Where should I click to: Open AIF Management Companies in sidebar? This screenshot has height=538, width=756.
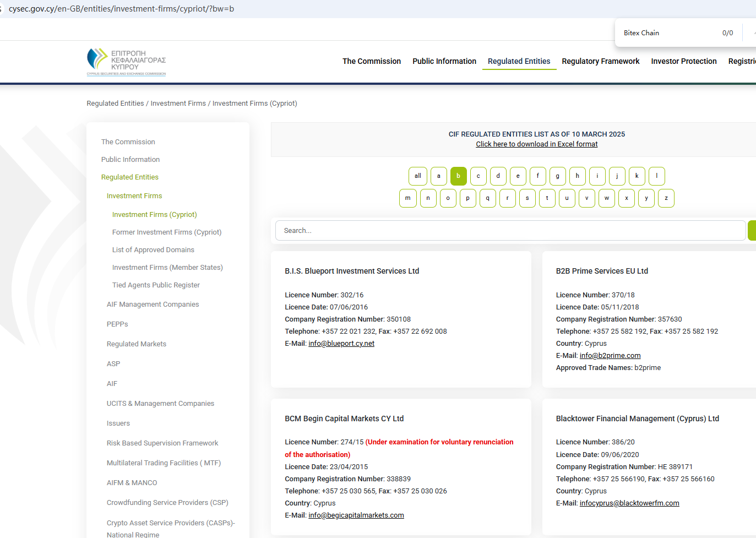(153, 305)
